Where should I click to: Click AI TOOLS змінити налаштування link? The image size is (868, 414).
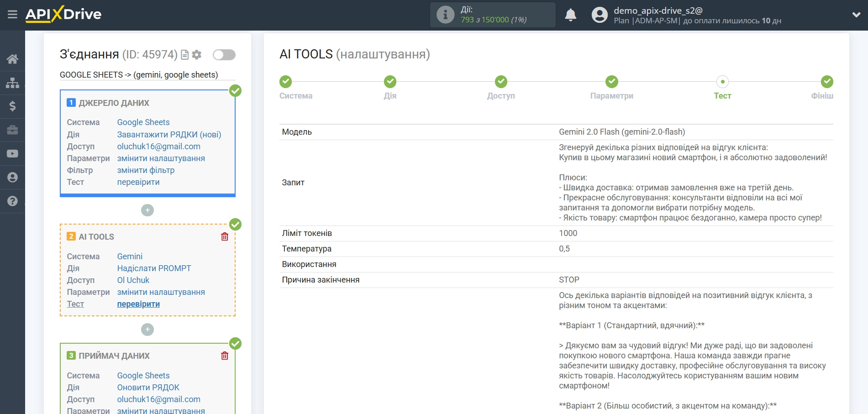coord(161,292)
